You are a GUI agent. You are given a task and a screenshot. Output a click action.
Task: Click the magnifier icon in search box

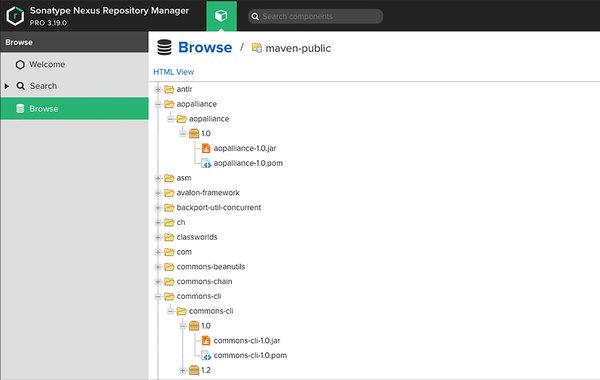click(255, 16)
